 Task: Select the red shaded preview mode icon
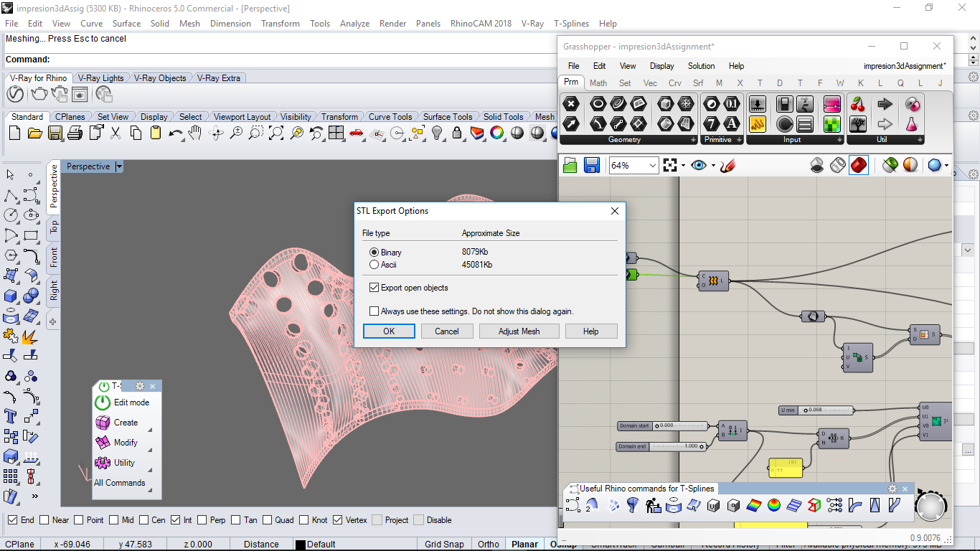(x=859, y=166)
